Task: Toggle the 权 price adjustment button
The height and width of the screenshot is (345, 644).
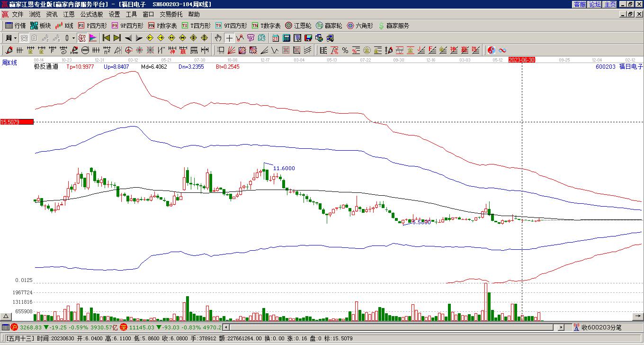Action: [x=82, y=38]
